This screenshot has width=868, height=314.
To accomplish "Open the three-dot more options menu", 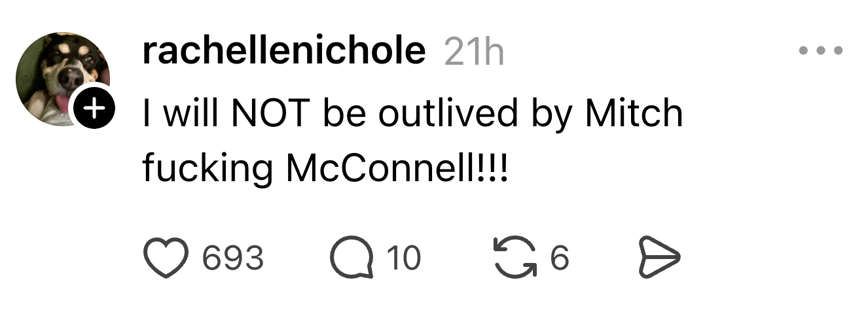I will [x=821, y=50].
